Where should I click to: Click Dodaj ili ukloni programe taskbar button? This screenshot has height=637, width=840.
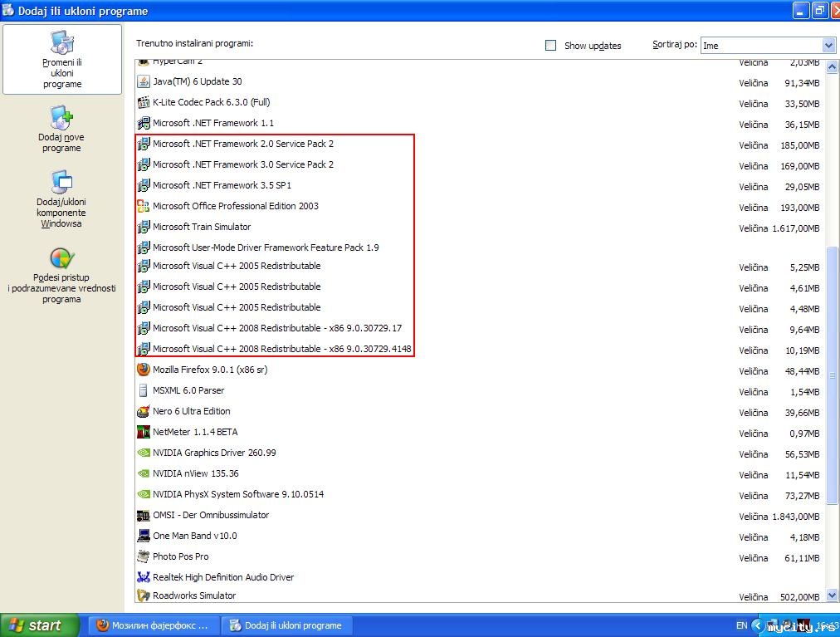pos(286,625)
